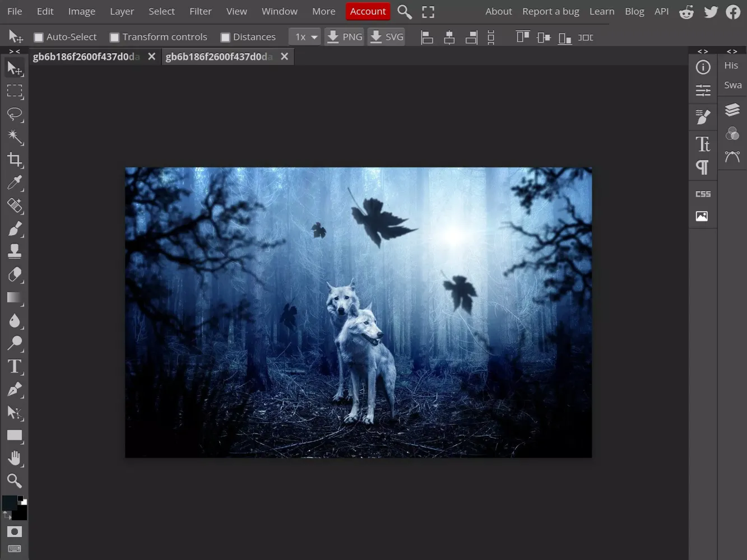Open the Learn link
The height and width of the screenshot is (560, 747).
601,11
